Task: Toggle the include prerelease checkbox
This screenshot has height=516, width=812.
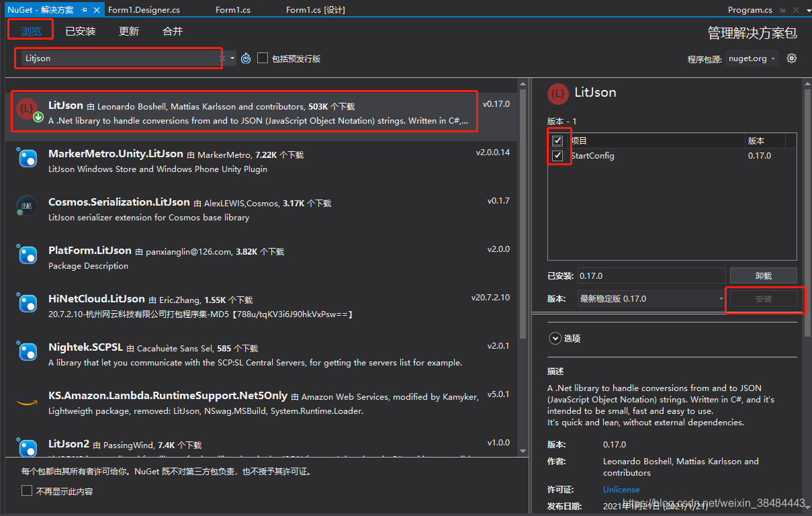Action: (x=263, y=58)
